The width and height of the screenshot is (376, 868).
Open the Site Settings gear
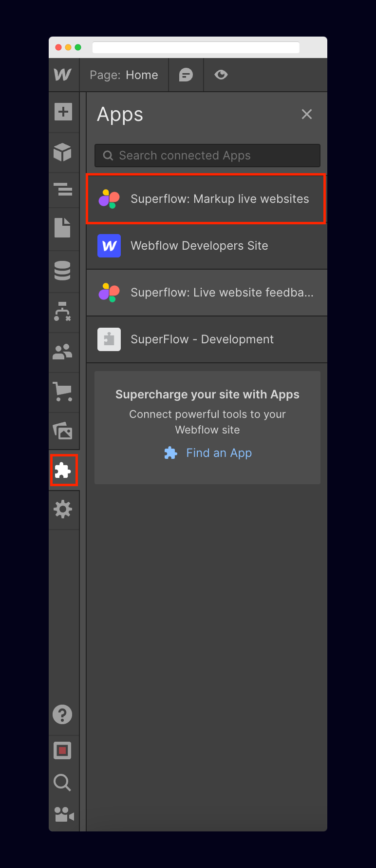point(63,509)
